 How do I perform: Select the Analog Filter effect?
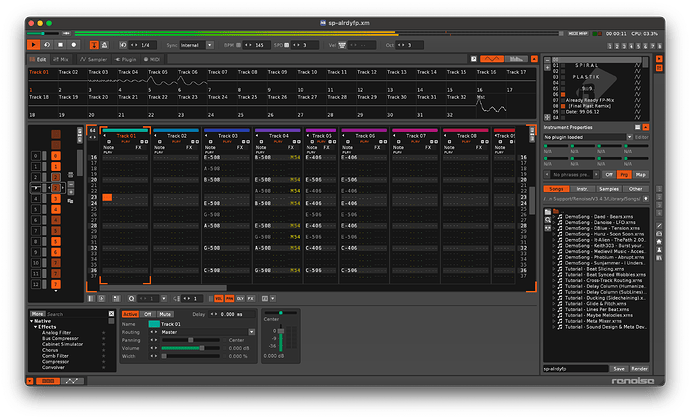click(x=56, y=333)
